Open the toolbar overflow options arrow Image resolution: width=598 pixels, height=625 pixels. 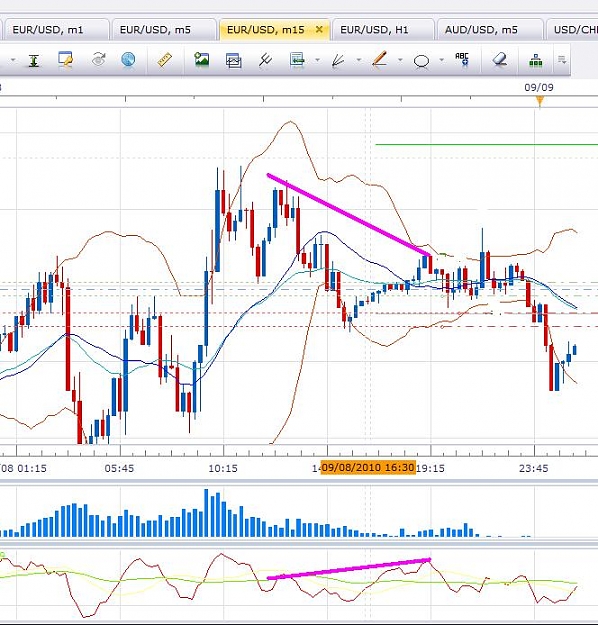pyautogui.click(x=562, y=60)
